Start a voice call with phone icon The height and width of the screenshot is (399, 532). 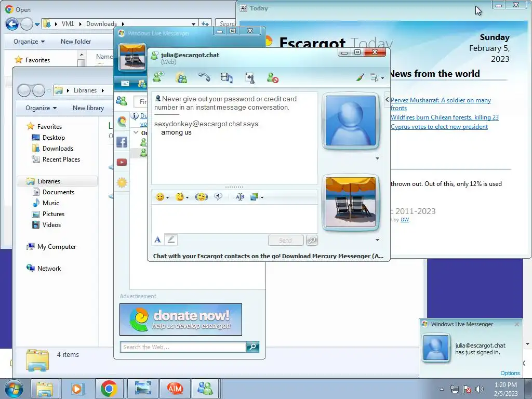tap(204, 77)
